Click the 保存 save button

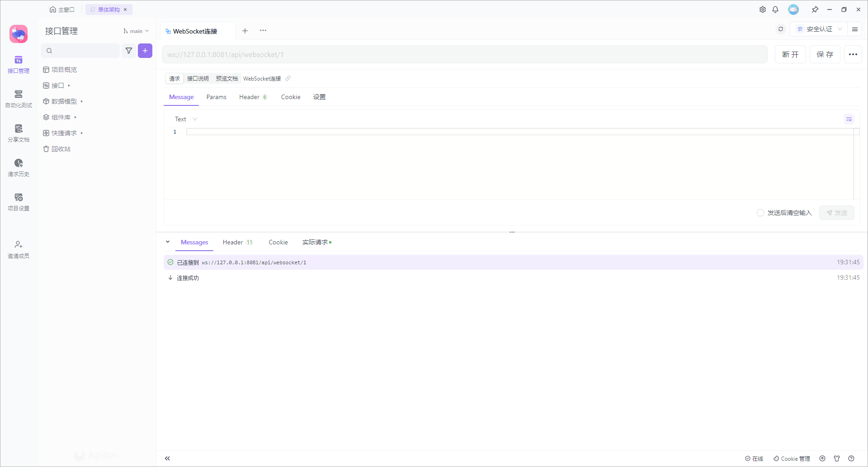tap(825, 54)
